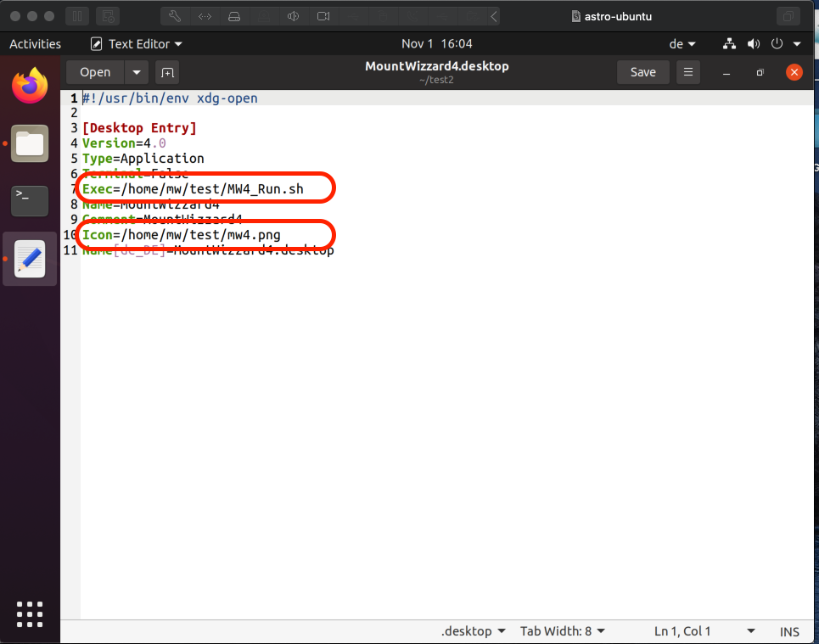Click the Name[de_DE] line 11
This screenshot has width=819, height=644.
pyautogui.click(x=208, y=250)
